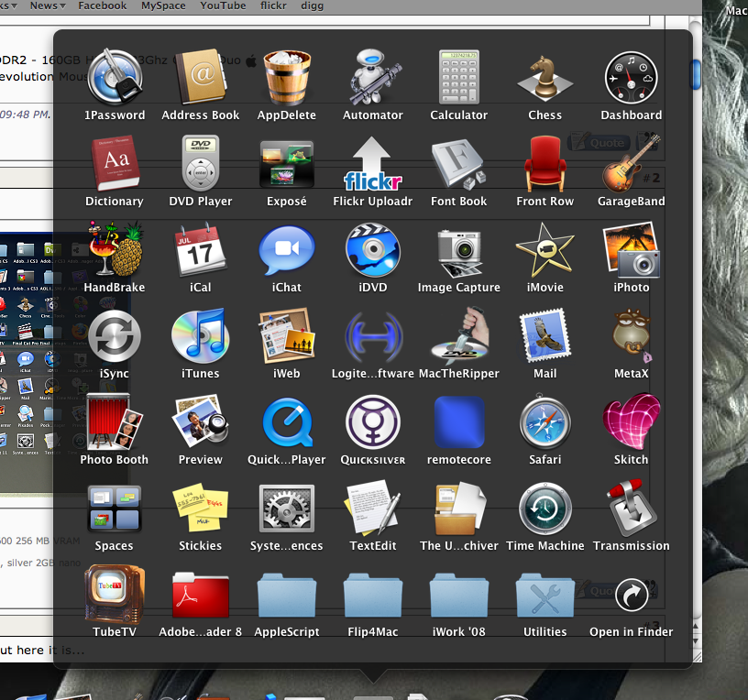Image resolution: width=748 pixels, height=700 pixels.
Task: Open iTunes music icon
Action: tap(201, 335)
